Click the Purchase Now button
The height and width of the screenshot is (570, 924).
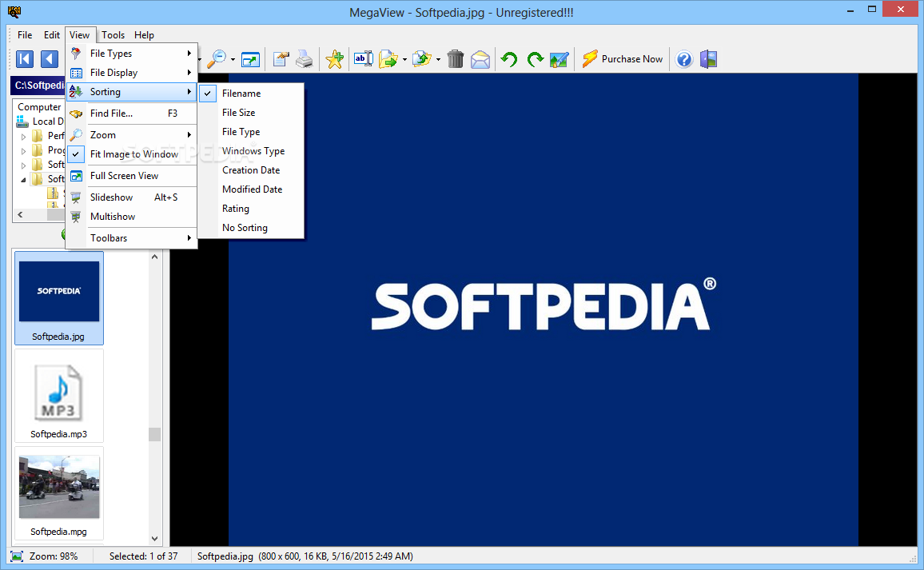coord(623,59)
